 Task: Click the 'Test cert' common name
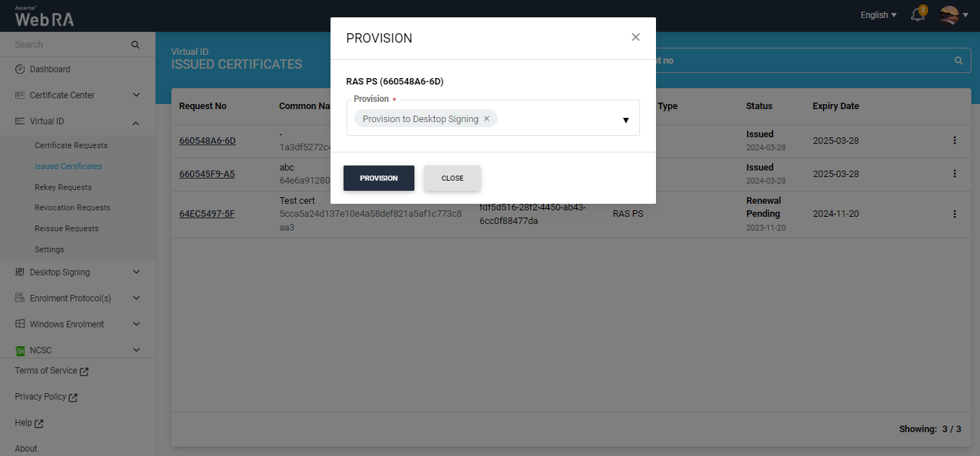point(297,201)
